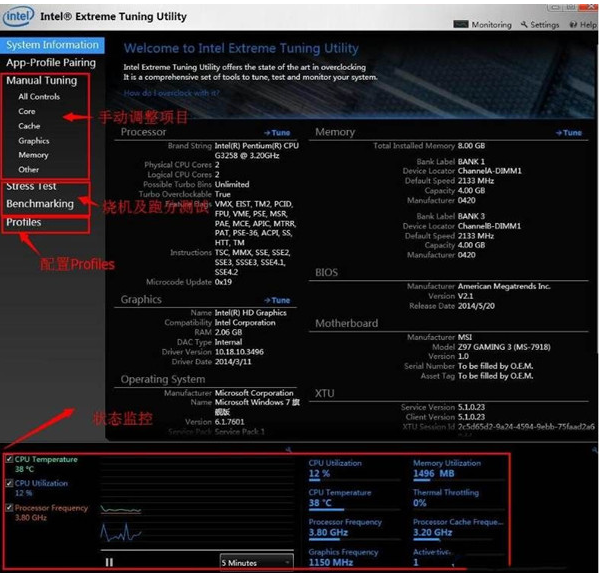This screenshot has height=573, width=600.
Task: Toggle the CPU Utilization checkbox
Action: (x=10, y=483)
